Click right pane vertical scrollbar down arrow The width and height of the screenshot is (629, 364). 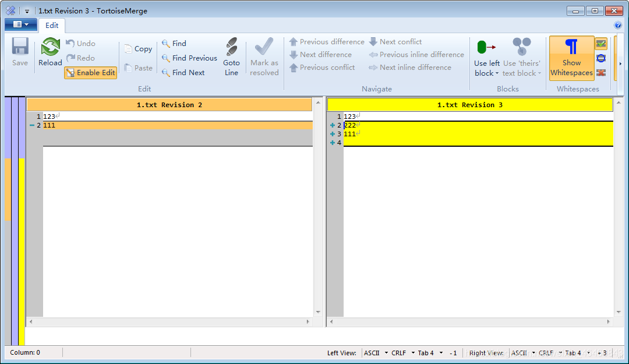click(619, 312)
